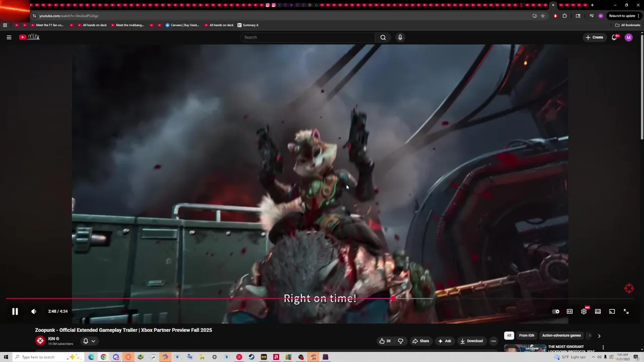Open YouTube notifications bell
This screenshot has width=644, height=362.
614,37
